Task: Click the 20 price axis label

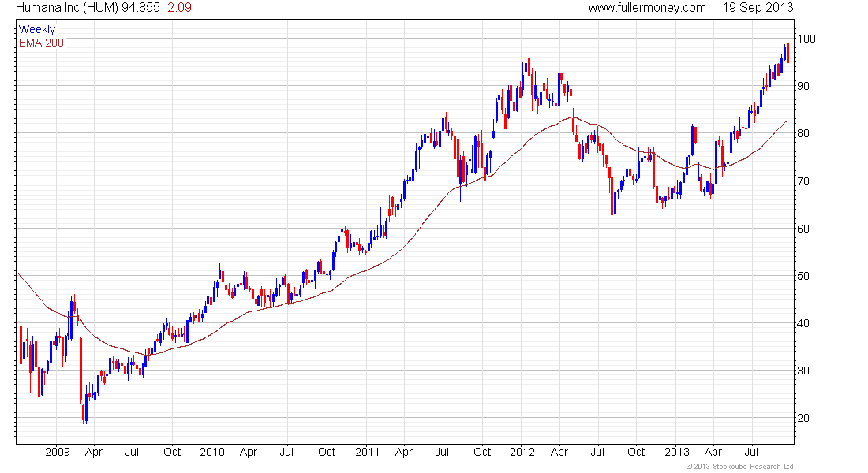Action: (803, 419)
